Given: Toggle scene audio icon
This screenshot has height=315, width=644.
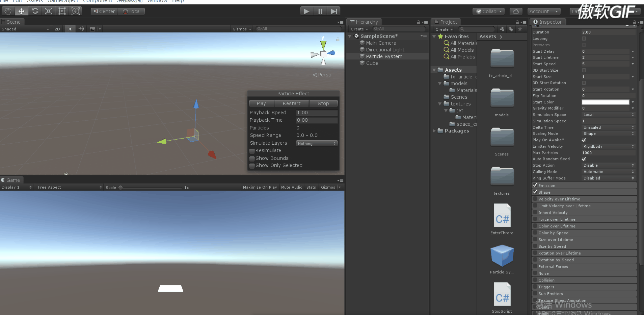Looking at the screenshot, I should point(81,29).
